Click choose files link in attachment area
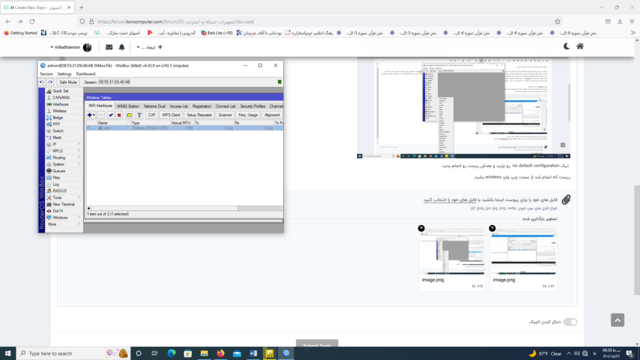This screenshot has height=360, width=640. click(x=450, y=200)
